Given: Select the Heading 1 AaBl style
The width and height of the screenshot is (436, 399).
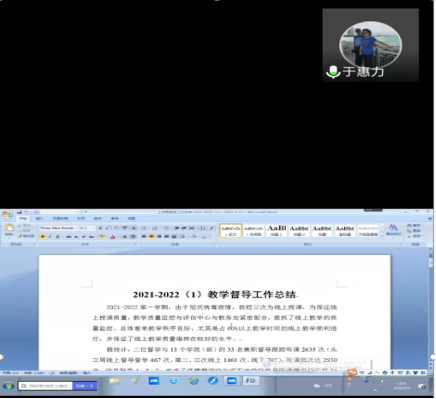Looking at the screenshot, I should coord(276,230).
